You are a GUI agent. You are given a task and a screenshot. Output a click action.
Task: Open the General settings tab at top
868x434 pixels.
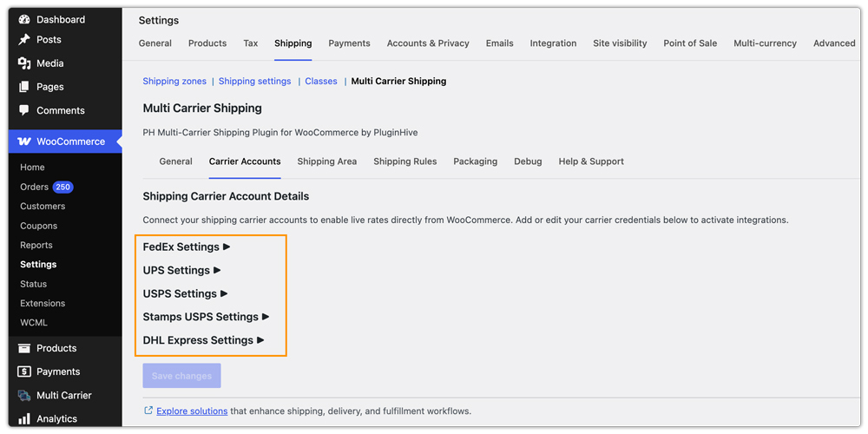coord(155,43)
